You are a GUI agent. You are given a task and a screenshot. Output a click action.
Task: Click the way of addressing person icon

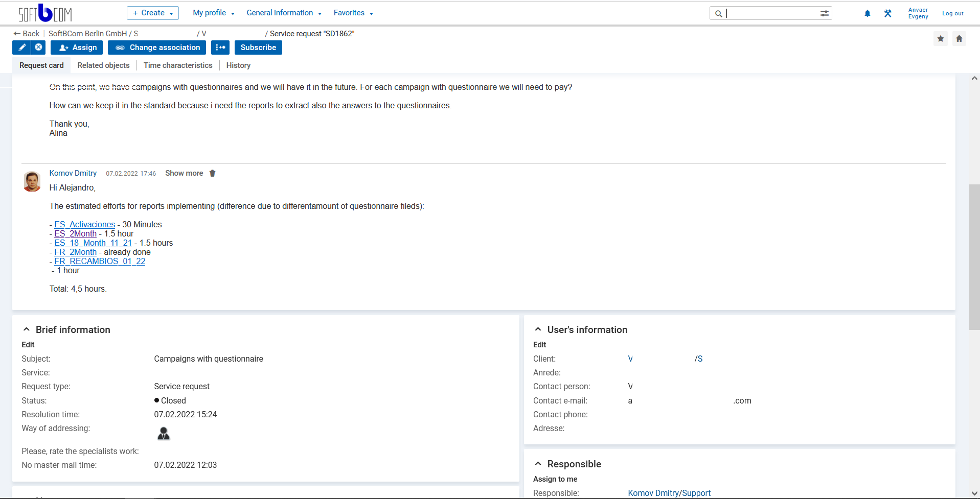coord(163,434)
